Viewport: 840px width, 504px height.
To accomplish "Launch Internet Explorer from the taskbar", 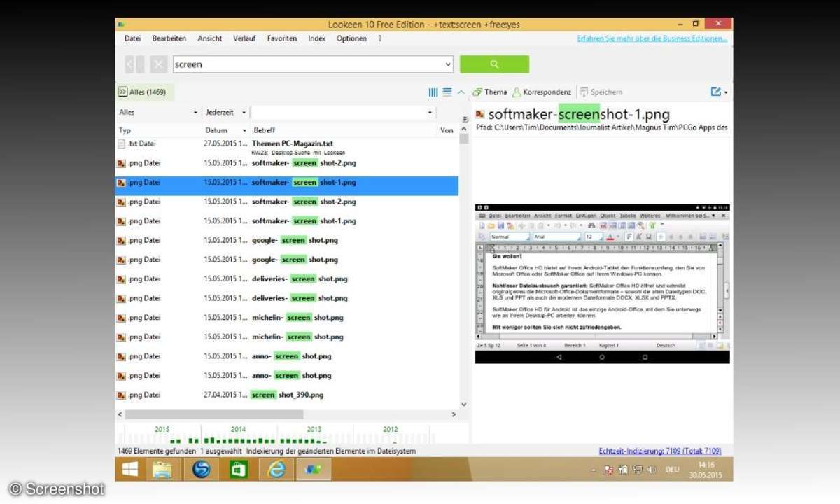I will pos(276,469).
